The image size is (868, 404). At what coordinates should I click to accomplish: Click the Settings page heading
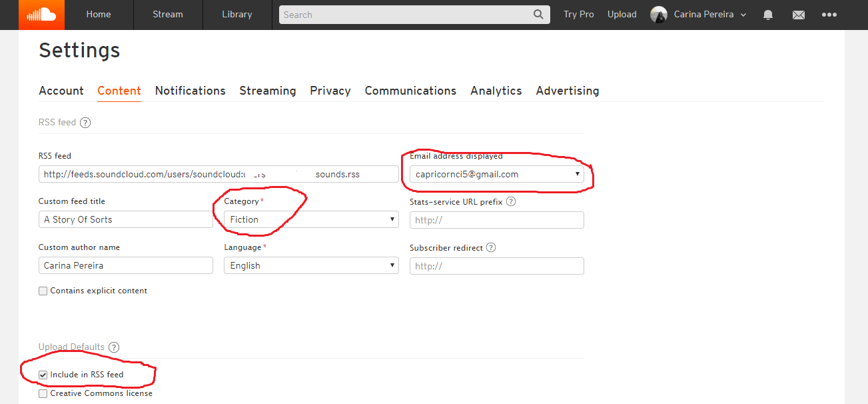coord(79,51)
